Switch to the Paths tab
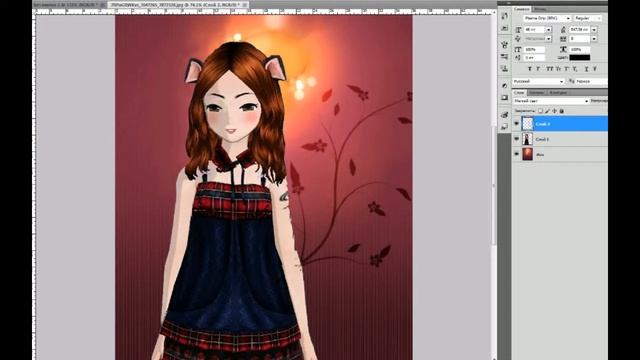The width and height of the screenshot is (640, 360). point(558,92)
